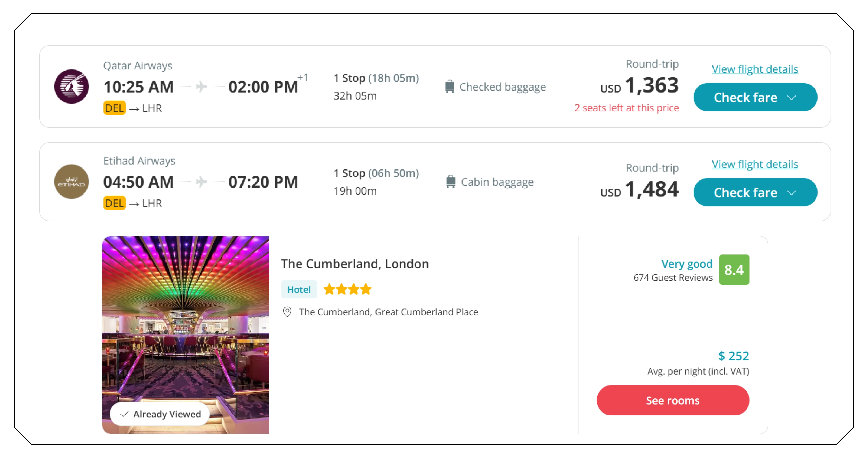The image size is (868, 458).
Task: Select the Qatar Airways airline logo
Action: 71,87
